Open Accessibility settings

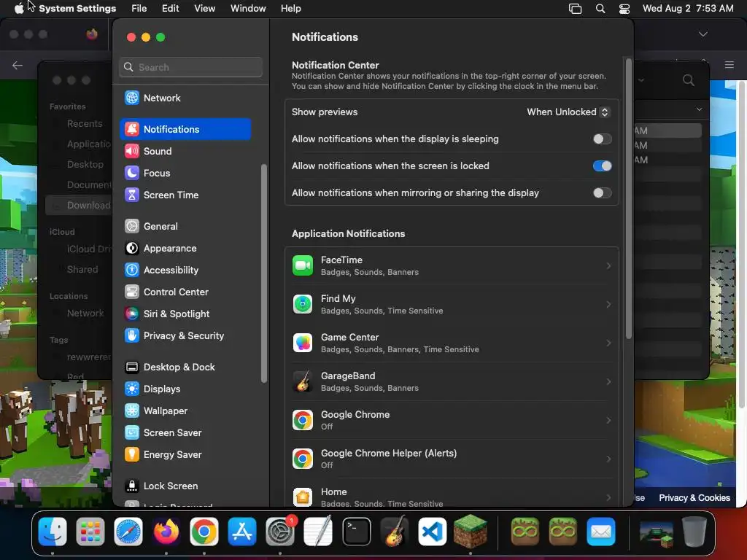tap(185, 270)
